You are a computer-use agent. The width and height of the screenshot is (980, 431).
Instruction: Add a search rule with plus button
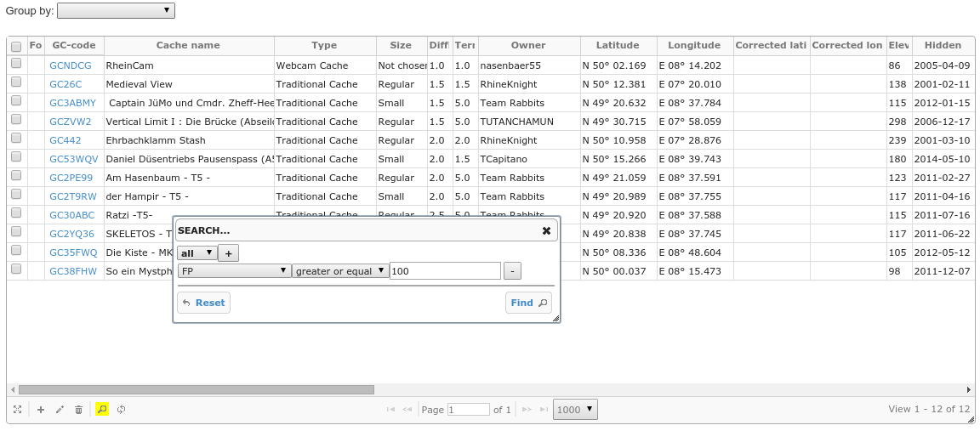[229, 253]
